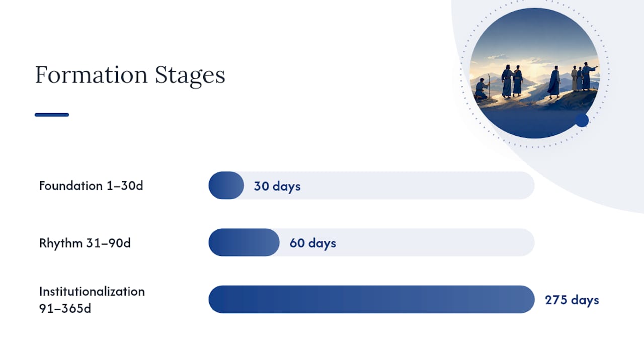Select the Institutionalization 91–365d label
This screenshot has width=644, height=362.
[x=92, y=300]
